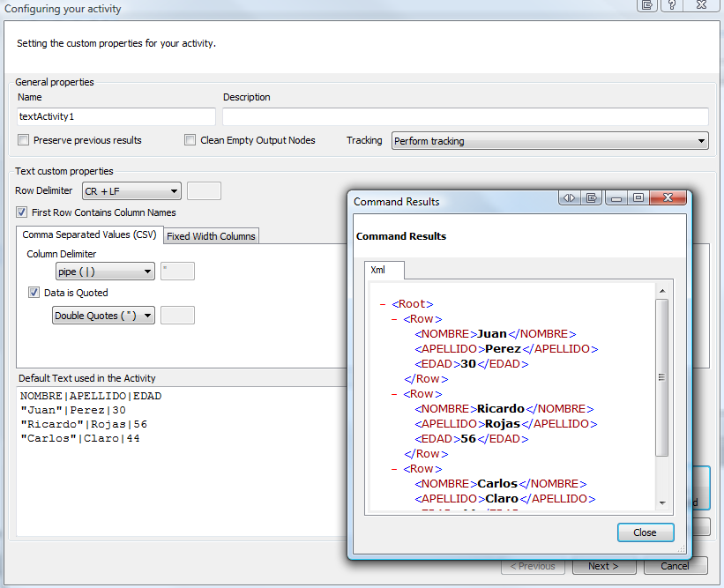Click the custom column delimiter field
This screenshot has height=588, width=724.
178,272
